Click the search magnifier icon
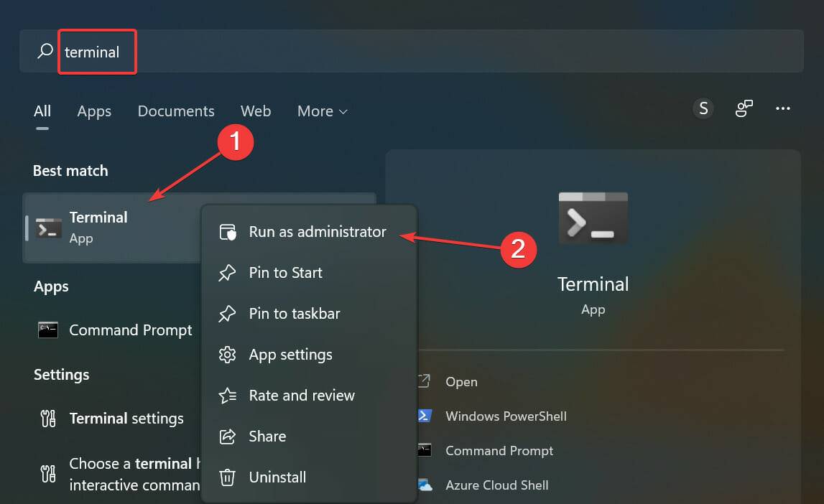The height and width of the screenshot is (504, 824). (43, 51)
